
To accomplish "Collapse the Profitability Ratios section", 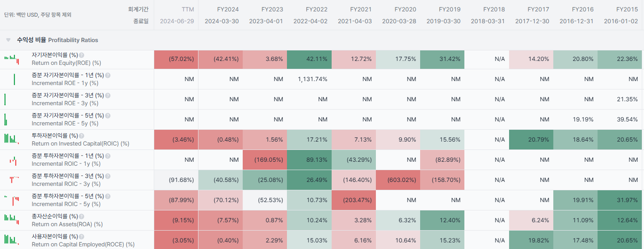I will [8, 40].
